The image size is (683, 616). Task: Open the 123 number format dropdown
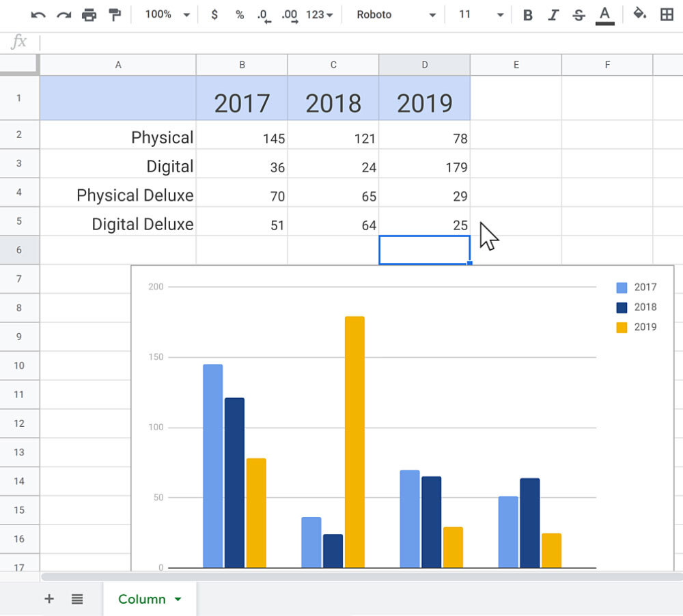pos(319,15)
